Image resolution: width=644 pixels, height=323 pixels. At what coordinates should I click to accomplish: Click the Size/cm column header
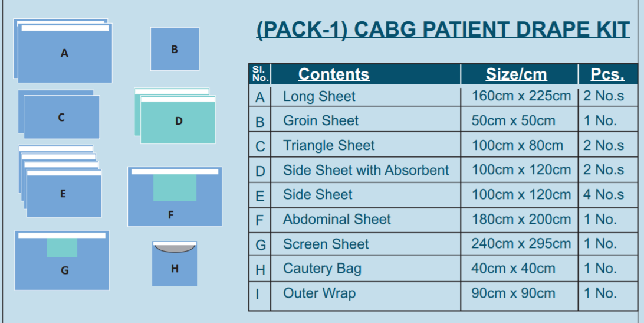pos(516,74)
